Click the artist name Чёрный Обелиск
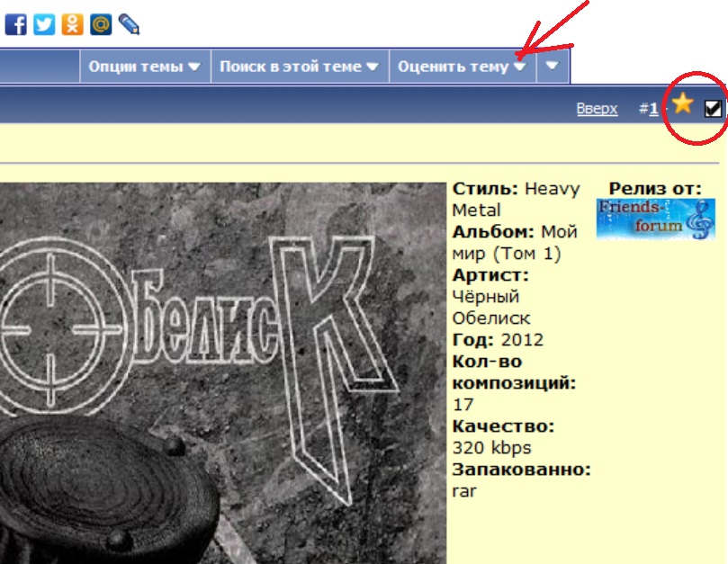Viewport: 728px width, 564px height. coord(491,308)
